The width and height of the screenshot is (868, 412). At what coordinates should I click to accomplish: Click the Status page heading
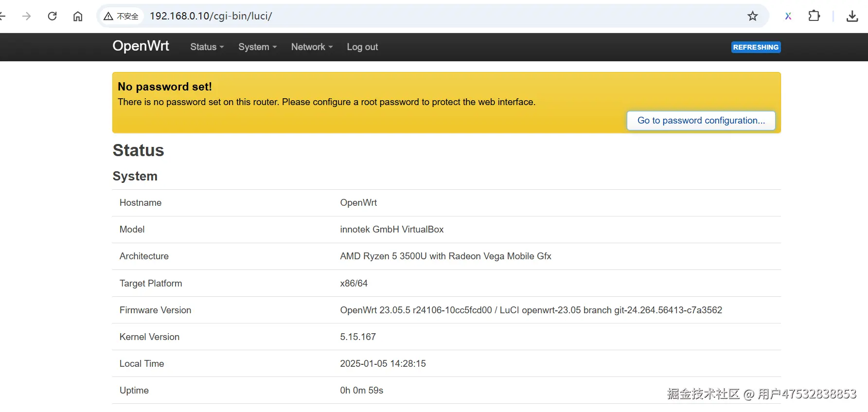point(138,150)
